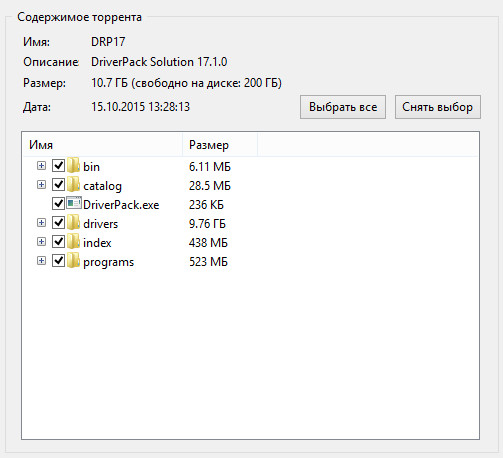The image size is (503, 458).
Task: Expand the programs folder tree node
Action: point(41,260)
